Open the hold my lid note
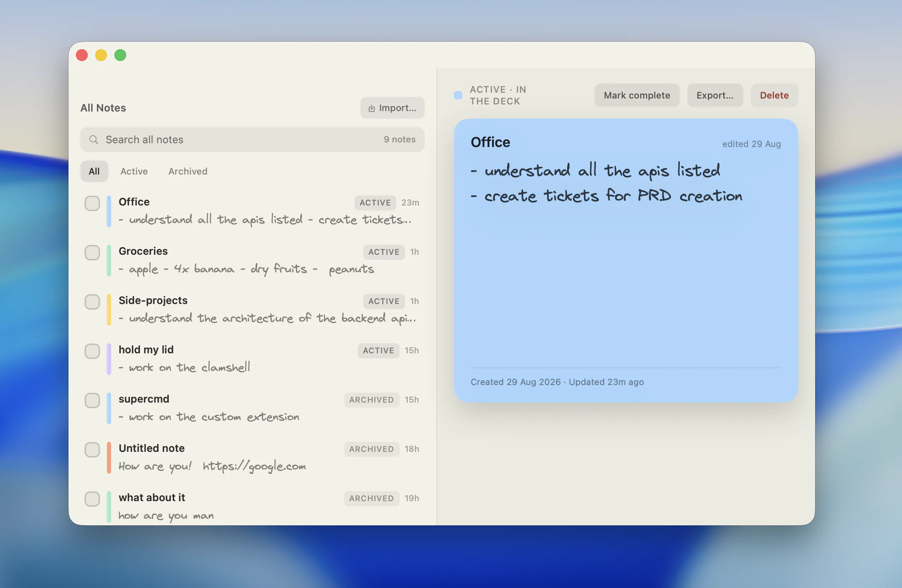The width and height of the screenshot is (902, 588). click(252, 359)
